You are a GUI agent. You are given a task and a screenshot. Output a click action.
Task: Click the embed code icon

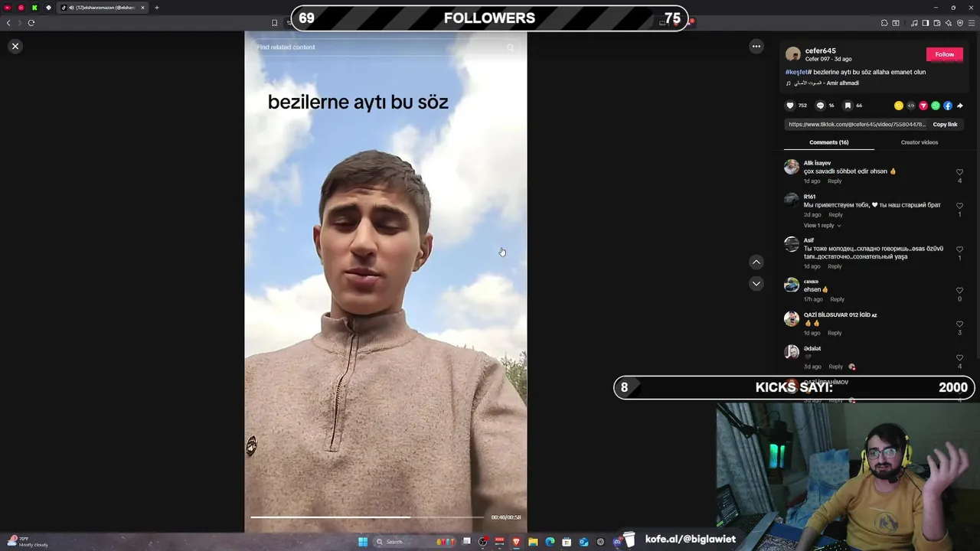(911, 106)
